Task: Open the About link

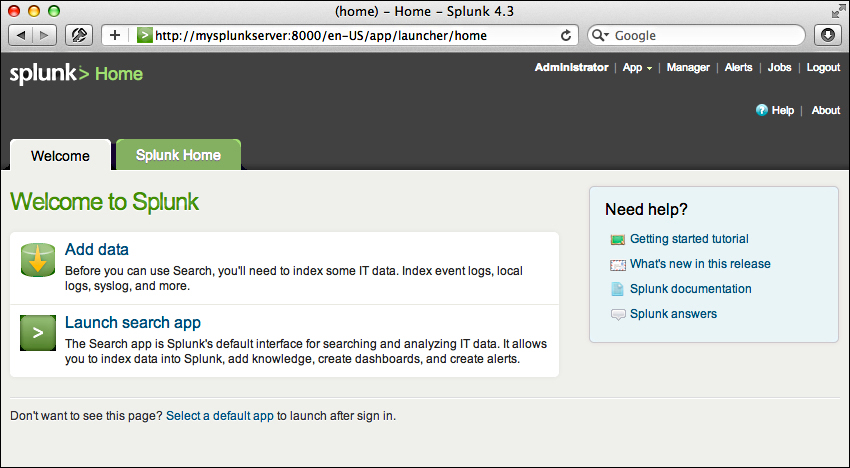Action: [x=826, y=110]
